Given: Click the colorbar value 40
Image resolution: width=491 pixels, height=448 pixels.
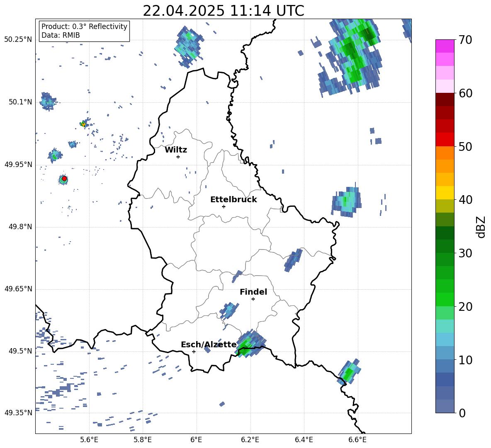Looking at the screenshot, I should point(465,200).
